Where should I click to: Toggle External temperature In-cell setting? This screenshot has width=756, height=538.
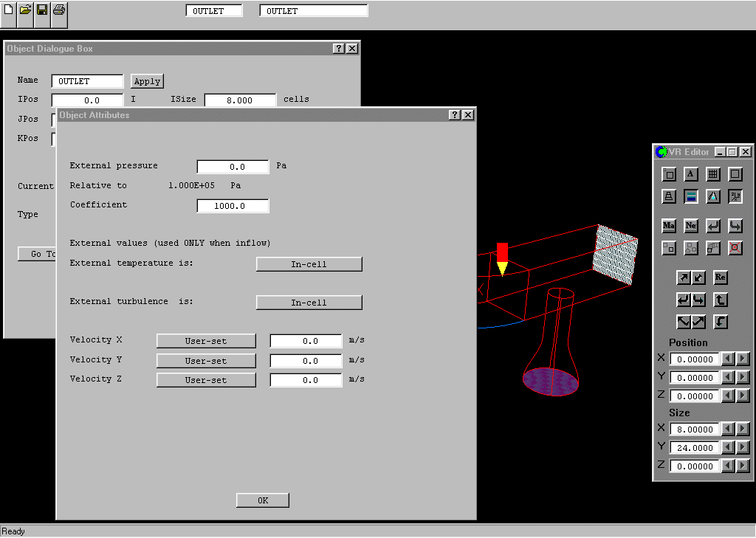click(309, 264)
